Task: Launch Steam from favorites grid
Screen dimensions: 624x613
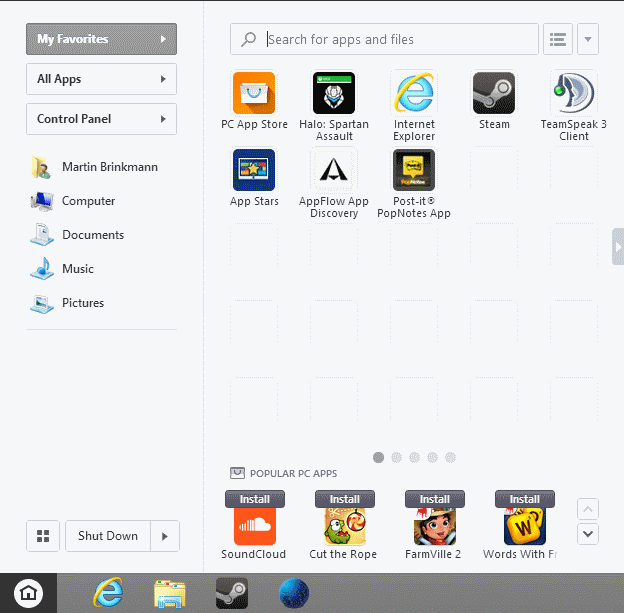Action: 494,93
